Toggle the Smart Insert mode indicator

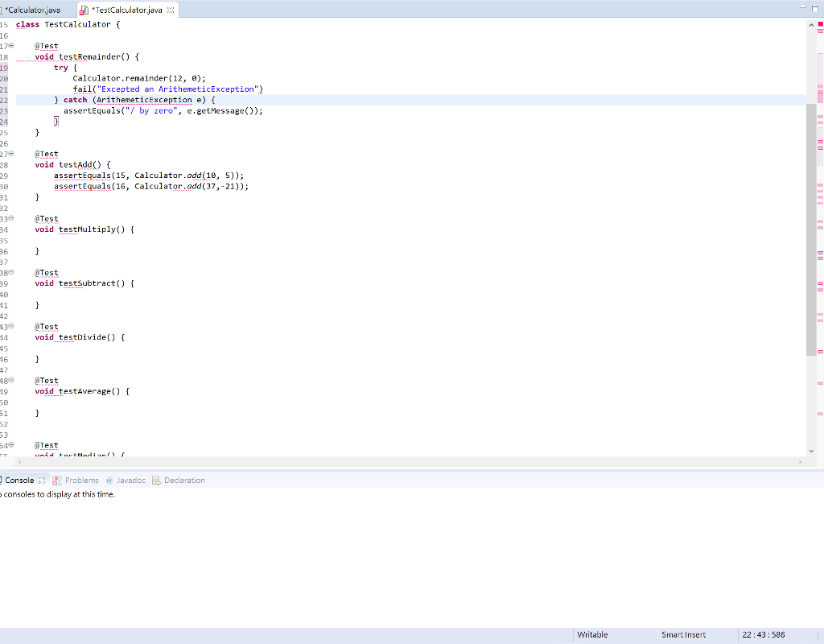[683, 635]
